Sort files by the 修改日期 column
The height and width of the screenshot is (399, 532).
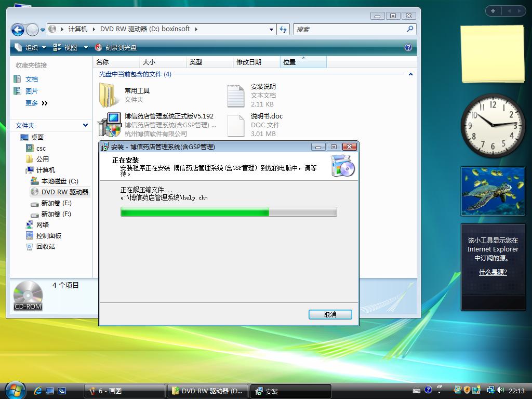[249, 62]
